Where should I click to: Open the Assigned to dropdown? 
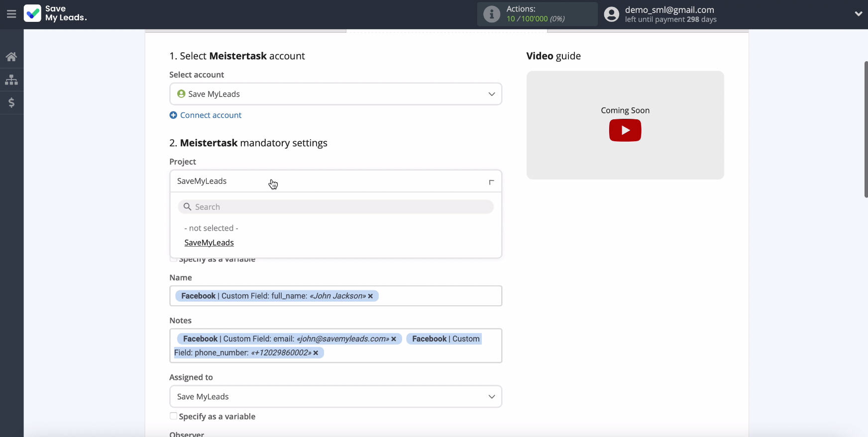(x=335, y=397)
